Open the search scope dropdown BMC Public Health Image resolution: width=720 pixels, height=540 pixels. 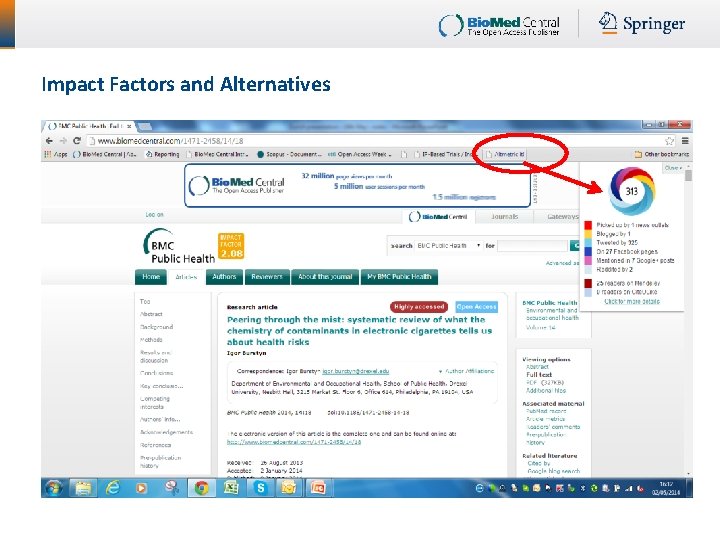[449, 246]
